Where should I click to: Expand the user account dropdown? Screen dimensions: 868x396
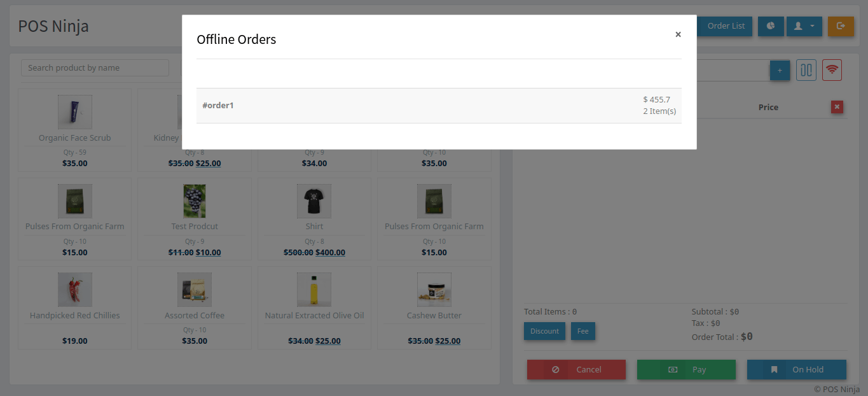(x=804, y=26)
